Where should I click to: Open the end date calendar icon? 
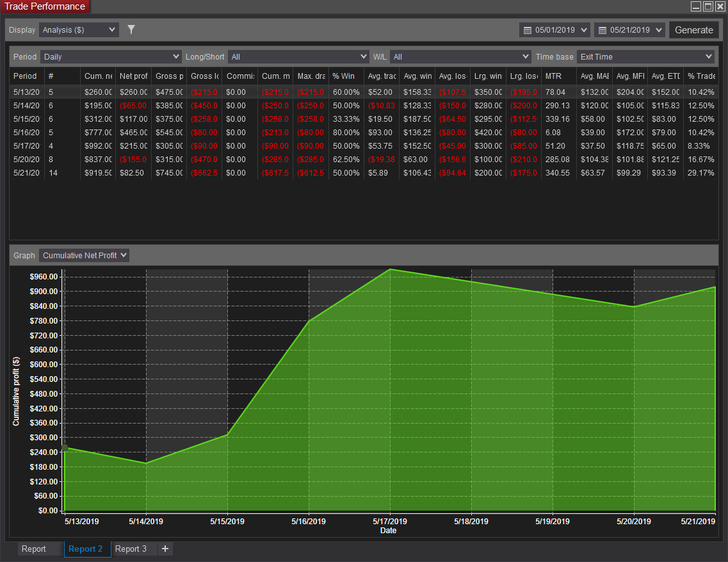point(602,30)
